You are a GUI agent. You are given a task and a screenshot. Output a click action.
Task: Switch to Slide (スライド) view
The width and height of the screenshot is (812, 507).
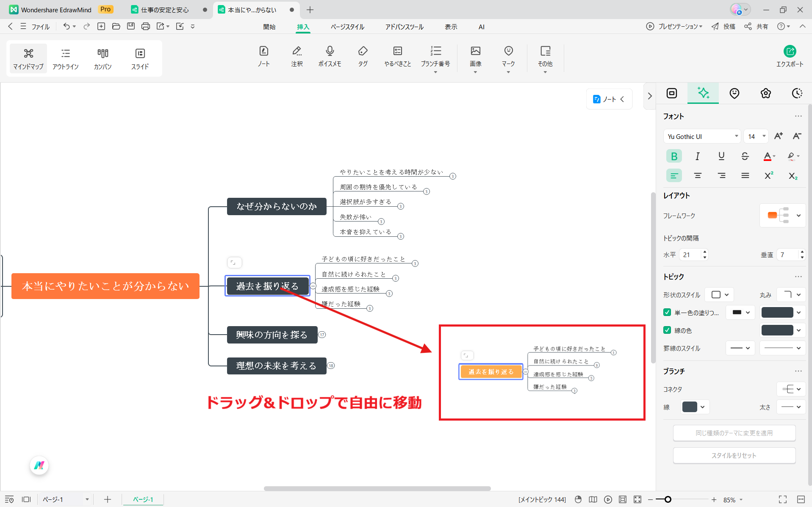[x=140, y=58]
